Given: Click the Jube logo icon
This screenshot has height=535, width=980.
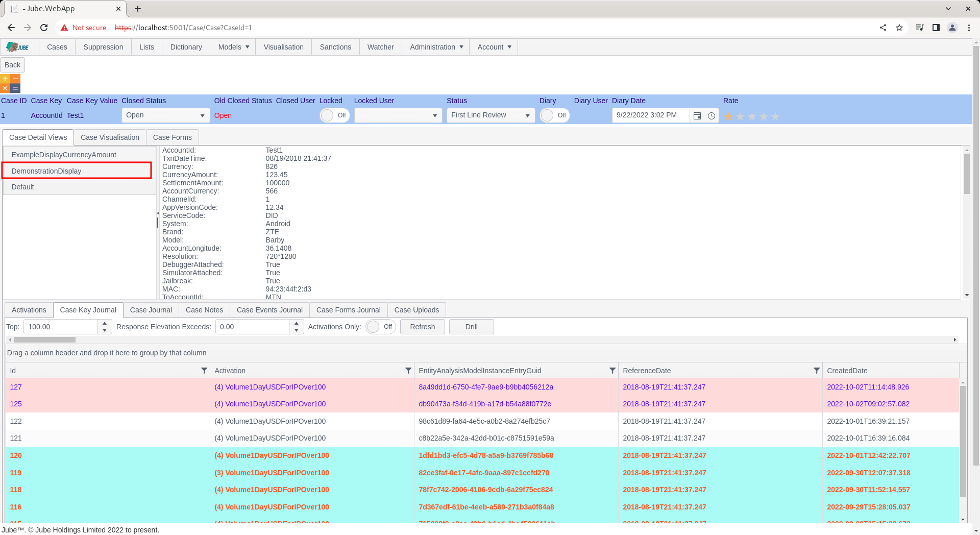Looking at the screenshot, I should [18, 47].
